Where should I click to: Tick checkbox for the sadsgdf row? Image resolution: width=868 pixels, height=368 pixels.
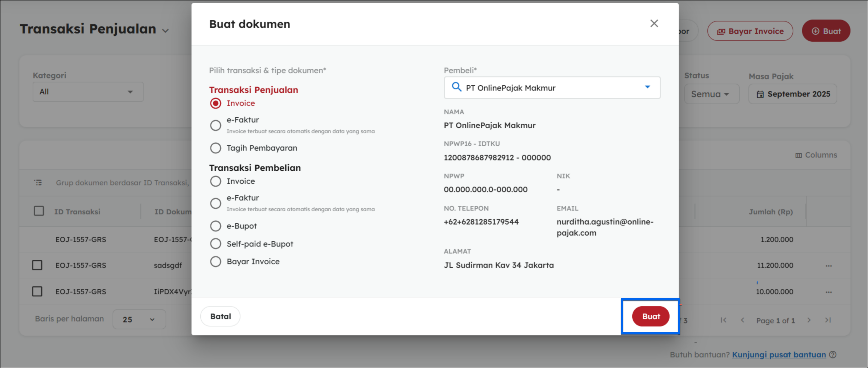[x=37, y=265]
